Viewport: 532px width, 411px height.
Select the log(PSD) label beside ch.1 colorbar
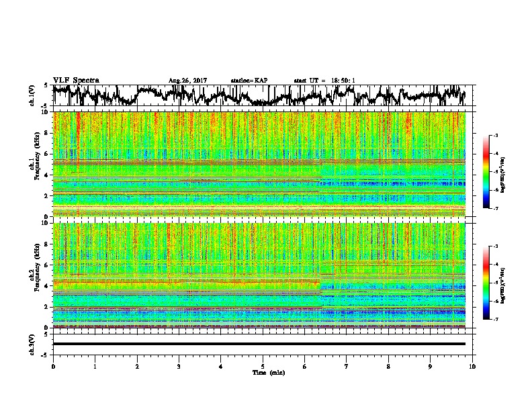point(503,175)
